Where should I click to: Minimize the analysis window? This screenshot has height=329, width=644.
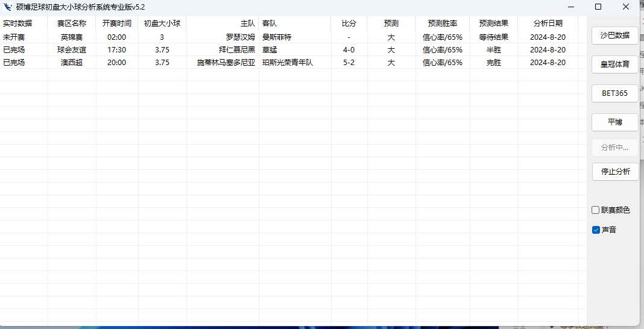(x=570, y=7)
